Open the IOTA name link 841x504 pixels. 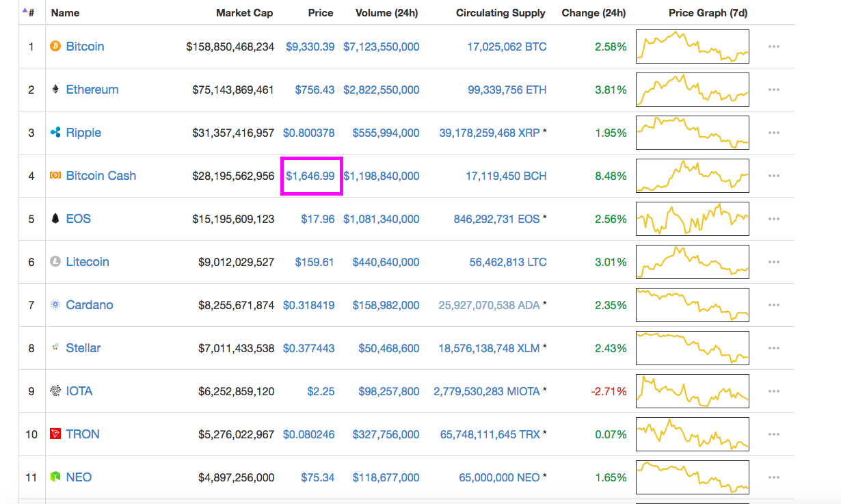[79, 391]
